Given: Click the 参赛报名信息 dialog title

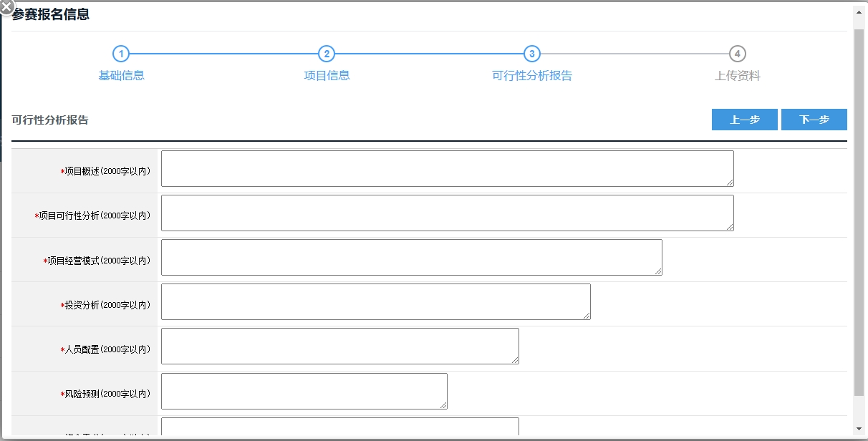Looking at the screenshot, I should coord(51,14).
